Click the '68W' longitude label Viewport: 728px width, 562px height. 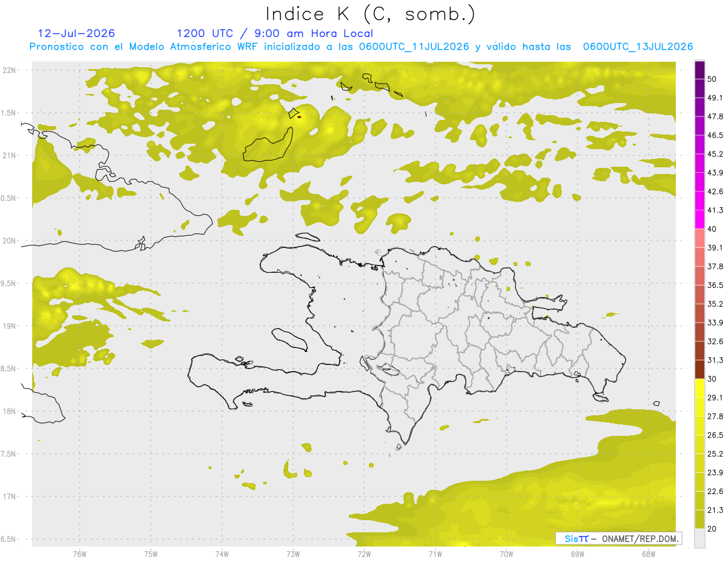(648, 554)
